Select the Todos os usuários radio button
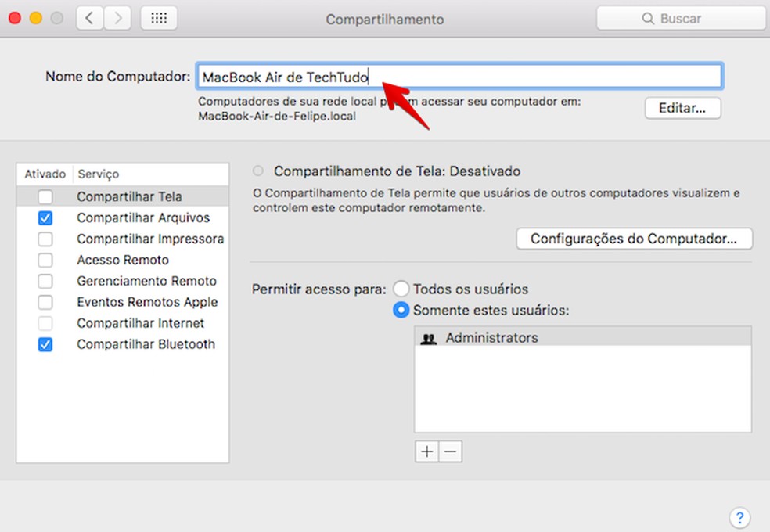Image resolution: width=770 pixels, height=532 pixels. (x=401, y=289)
